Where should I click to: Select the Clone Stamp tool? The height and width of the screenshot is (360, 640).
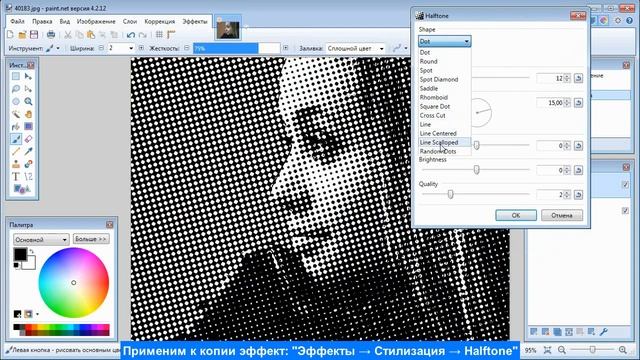tap(16, 164)
